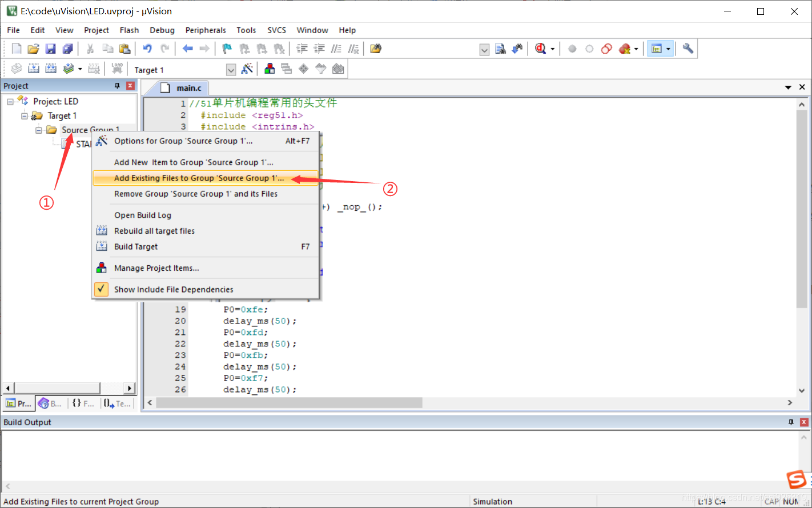Choose Add New Item to Group 'Source Group 1'
The image size is (812, 508).
point(205,162)
